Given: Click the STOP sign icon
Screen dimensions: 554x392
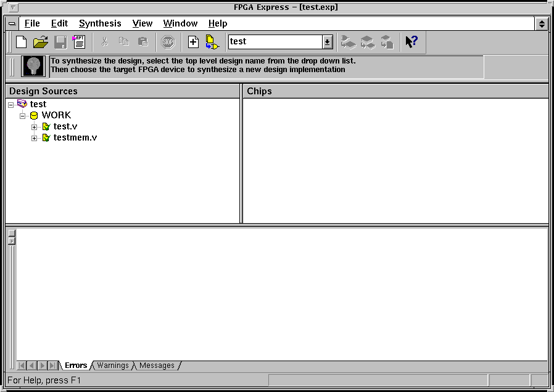Looking at the screenshot, I should point(168,42).
